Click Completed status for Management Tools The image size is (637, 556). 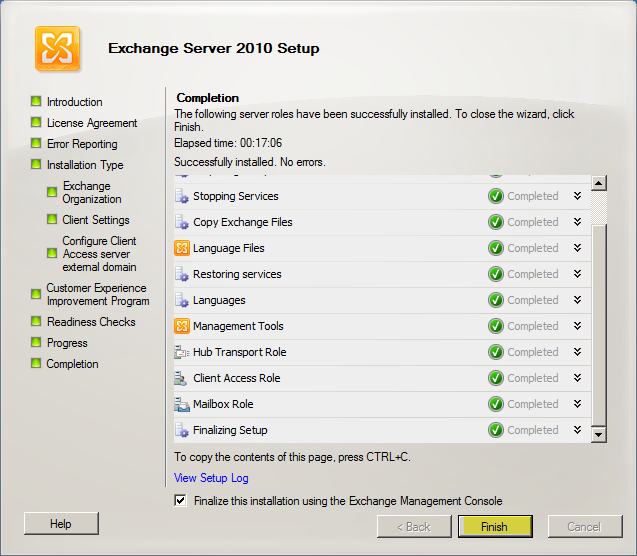pos(533,326)
